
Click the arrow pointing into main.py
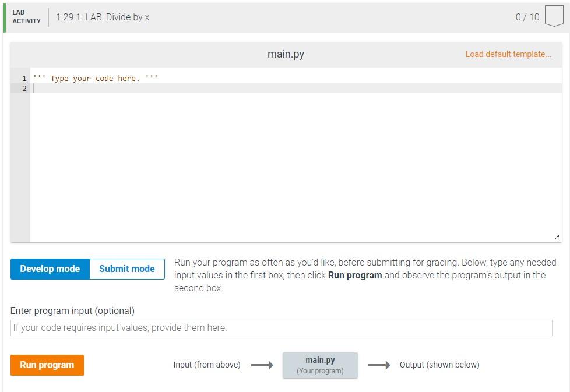pos(262,365)
